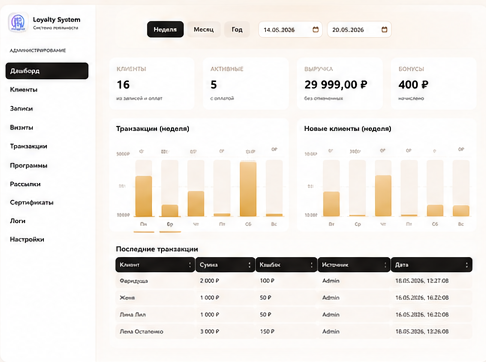The image size is (486, 362).
Task: Click the Новые клиенты (неделя) chart title
Action: [348, 129]
